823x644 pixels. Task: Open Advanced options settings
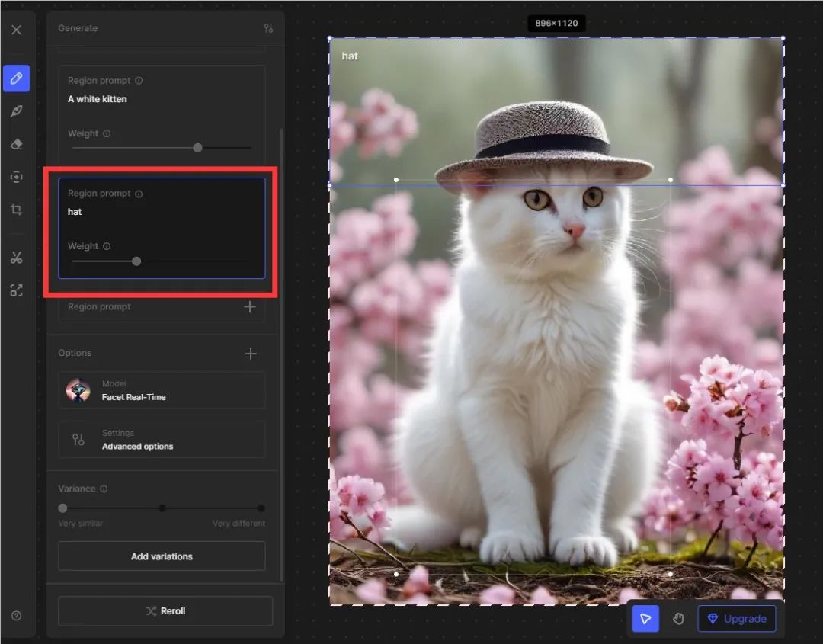click(162, 440)
